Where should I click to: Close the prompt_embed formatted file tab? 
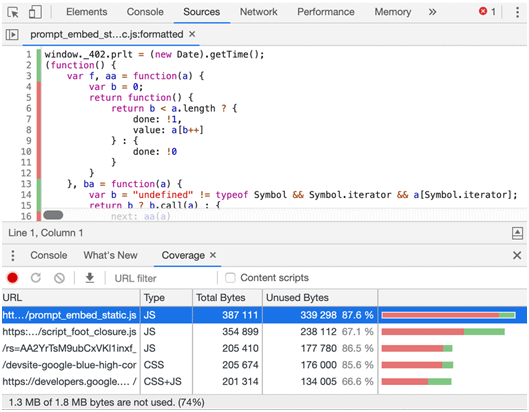pyautogui.click(x=192, y=34)
